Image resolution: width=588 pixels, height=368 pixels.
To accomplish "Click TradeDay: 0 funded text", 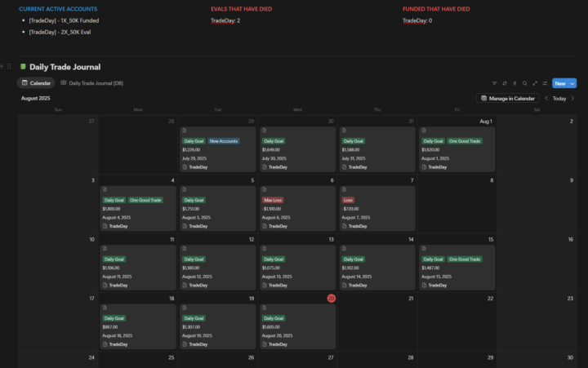I will pos(417,20).
